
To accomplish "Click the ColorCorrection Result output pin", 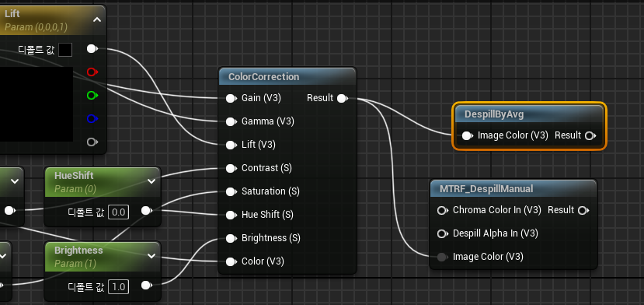I will pyautogui.click(x=342, y=98).
